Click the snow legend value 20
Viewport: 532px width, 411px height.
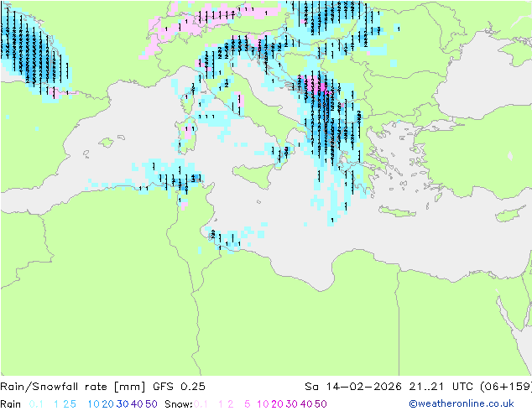click(x=277, y=404)
